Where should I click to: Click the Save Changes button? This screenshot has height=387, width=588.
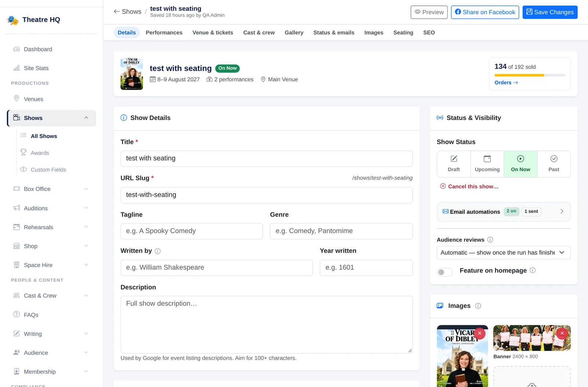tap(550, 12)
